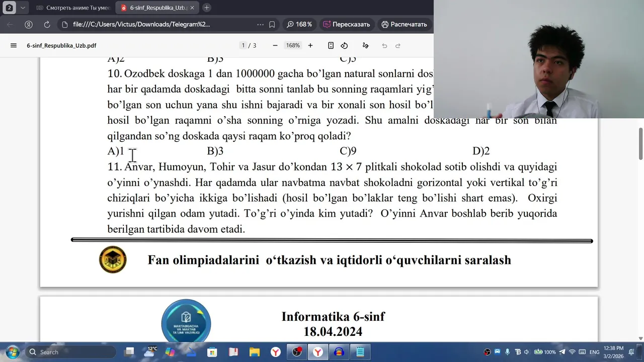
Task: Click the gold olympiad emblem in footer
Action: coord(113,259)
